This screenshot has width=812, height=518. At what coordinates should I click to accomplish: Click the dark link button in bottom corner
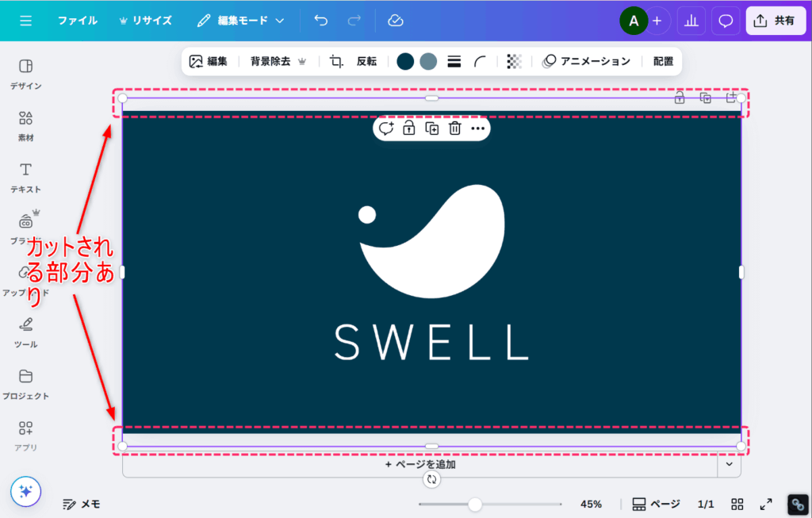(x=798, y=505)
